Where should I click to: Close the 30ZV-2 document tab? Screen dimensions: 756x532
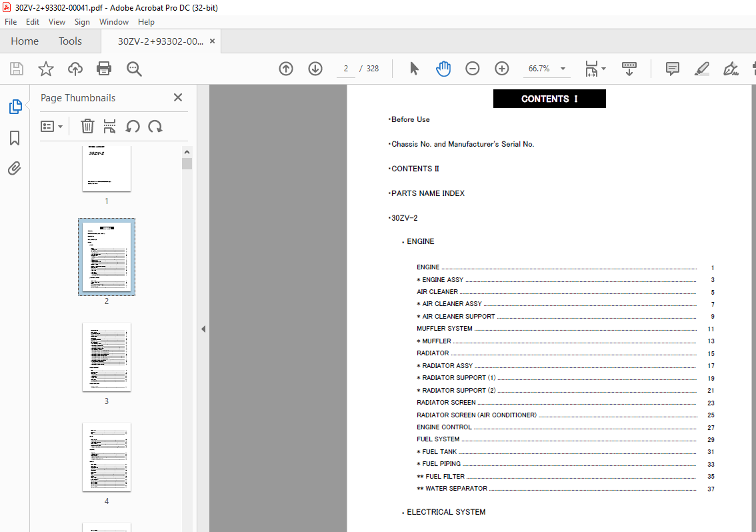click(212, 41)
